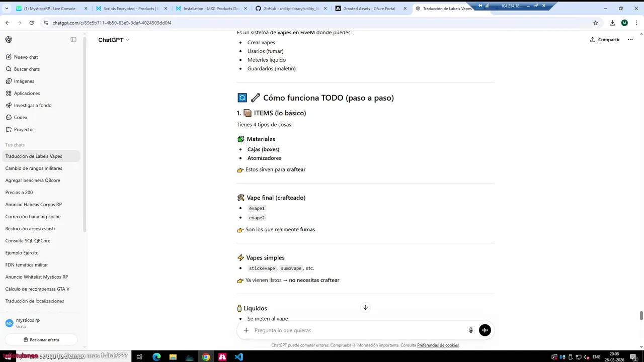Click the browser back arrow
This screenshot has height=362, width=644.
[x=8, y=23]
